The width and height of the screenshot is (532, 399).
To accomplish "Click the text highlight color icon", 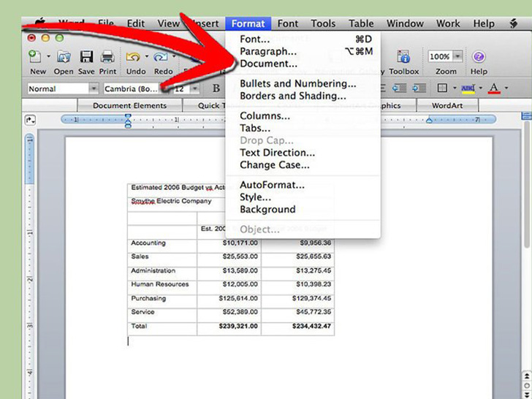I will pyautogui.click(x=468, y=89).
